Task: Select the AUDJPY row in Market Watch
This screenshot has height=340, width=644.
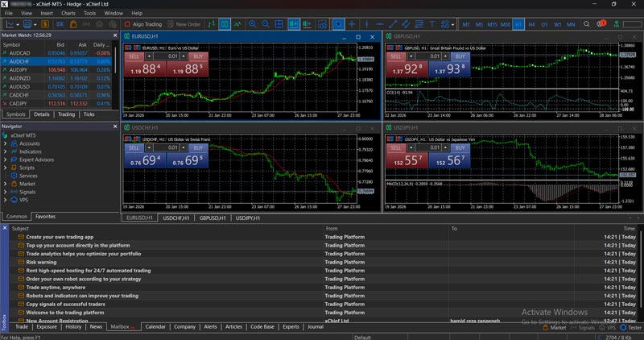Action: 18,69
